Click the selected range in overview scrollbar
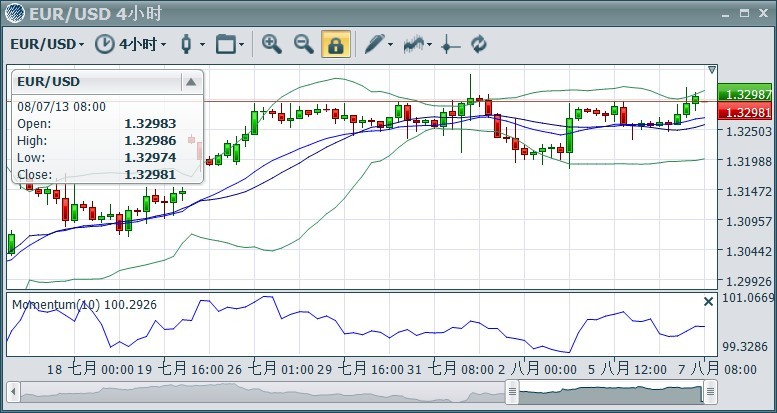 click(x=611, y=392)
